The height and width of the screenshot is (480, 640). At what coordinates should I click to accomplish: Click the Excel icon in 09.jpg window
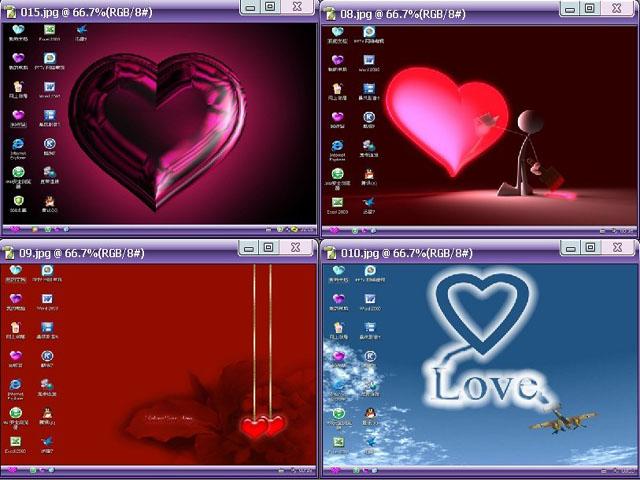point(16,441)
